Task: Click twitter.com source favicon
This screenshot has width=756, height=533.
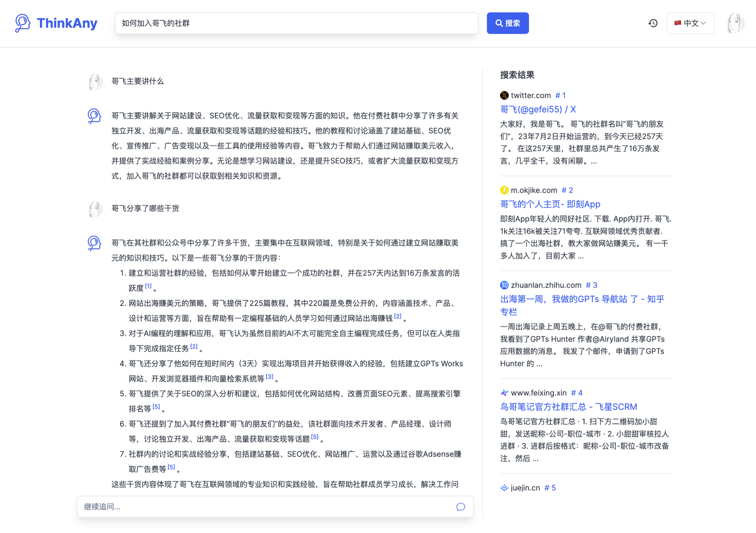Action: 504,95
